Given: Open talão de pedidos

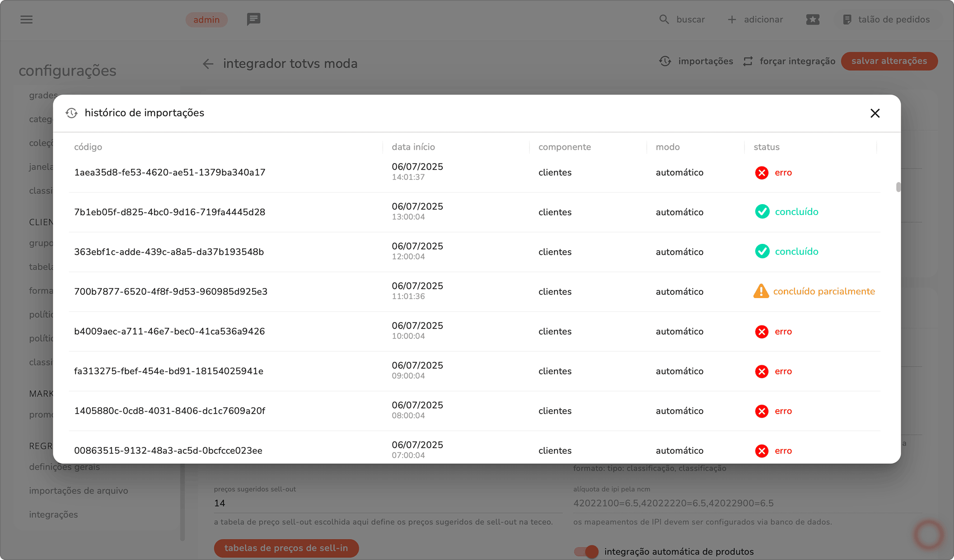Looking at the screenshot, I should click(886, 19).
